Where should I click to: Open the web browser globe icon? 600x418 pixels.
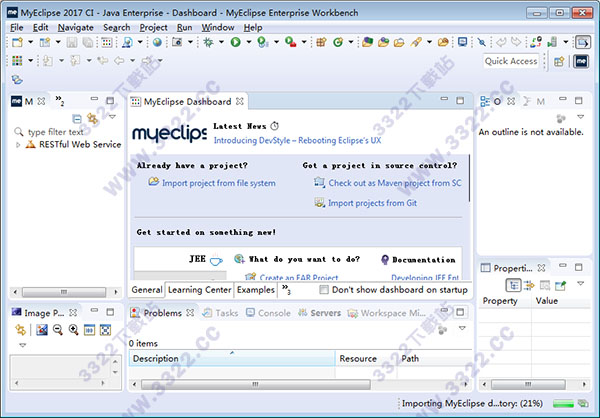[x=157, y=42]
